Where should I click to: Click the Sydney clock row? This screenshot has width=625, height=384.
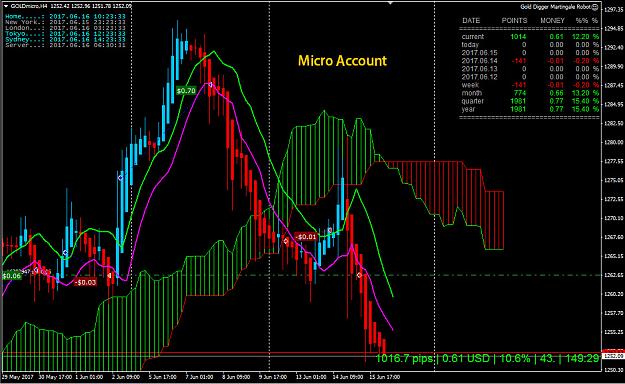65,39
